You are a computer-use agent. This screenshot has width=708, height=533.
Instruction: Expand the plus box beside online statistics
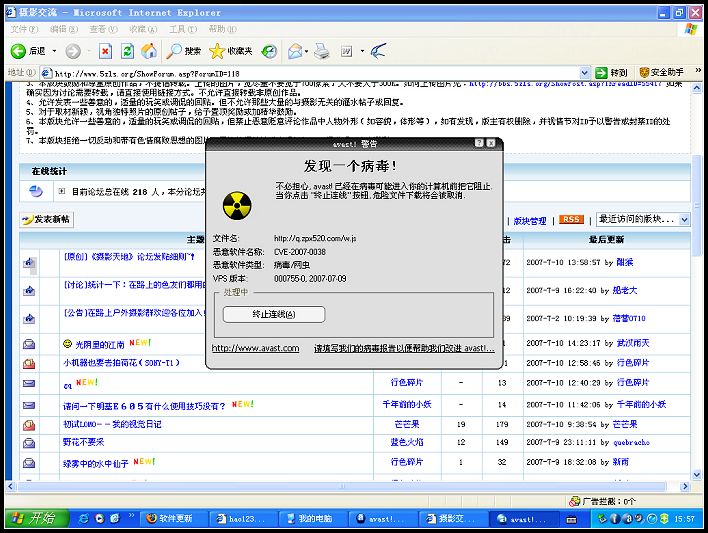coord(62,192)
